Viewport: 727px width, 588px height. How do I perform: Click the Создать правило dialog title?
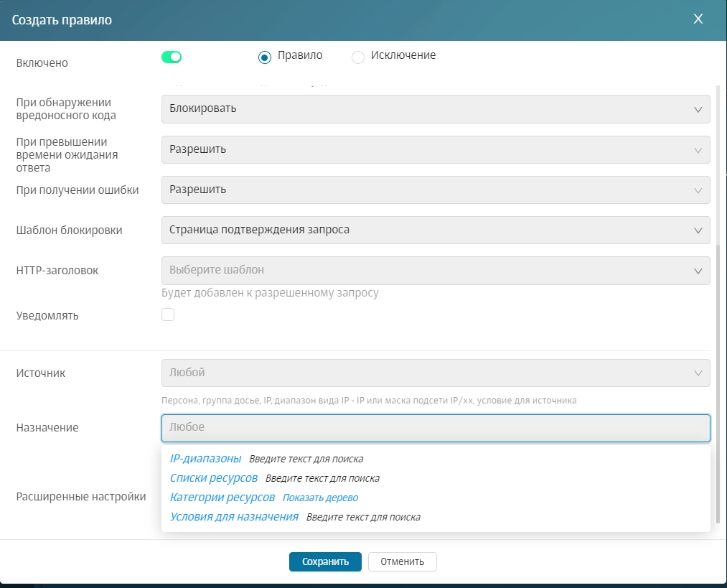click(x=62, y=20)
